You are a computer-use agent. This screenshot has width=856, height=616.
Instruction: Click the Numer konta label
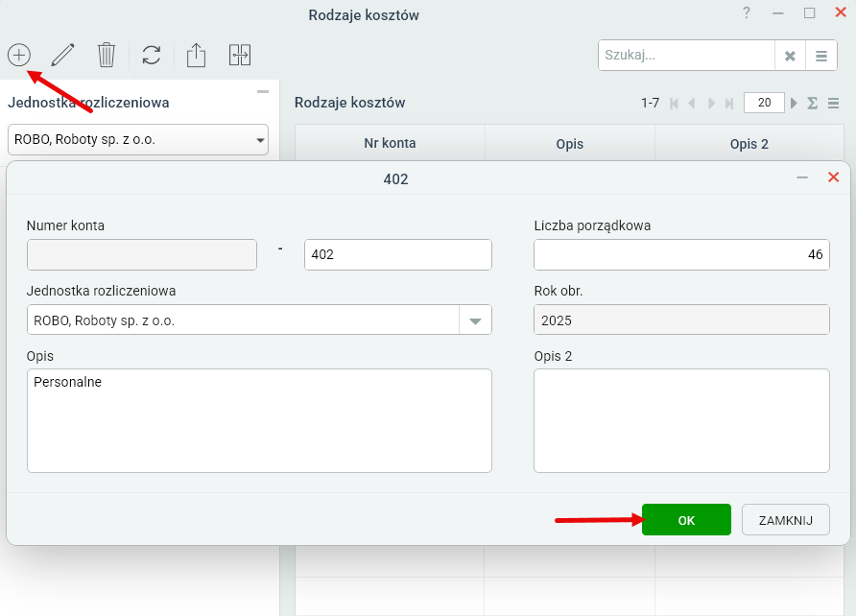click(65, 225)
